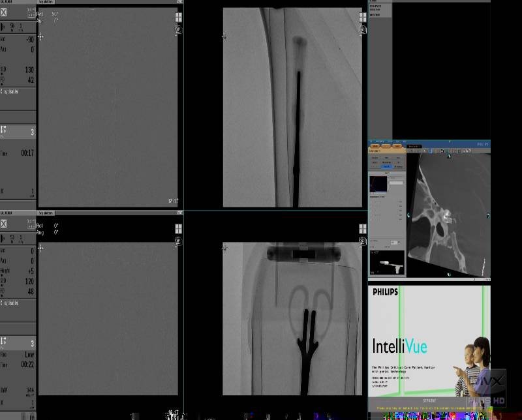Click the grid layout icon over the forked-instrument reference image
The height and width of the screenshot is (420, 522).
pyautogui.click(x=363, y=229)
